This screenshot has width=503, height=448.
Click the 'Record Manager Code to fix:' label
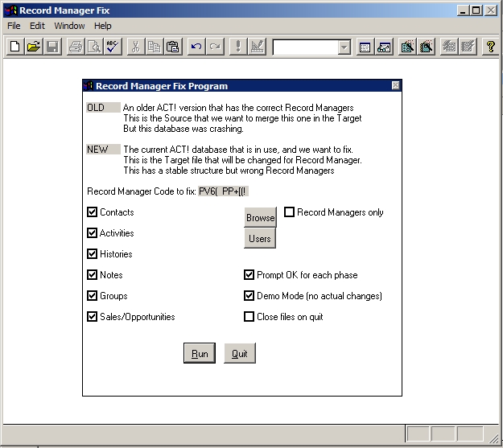coord(142,191)
